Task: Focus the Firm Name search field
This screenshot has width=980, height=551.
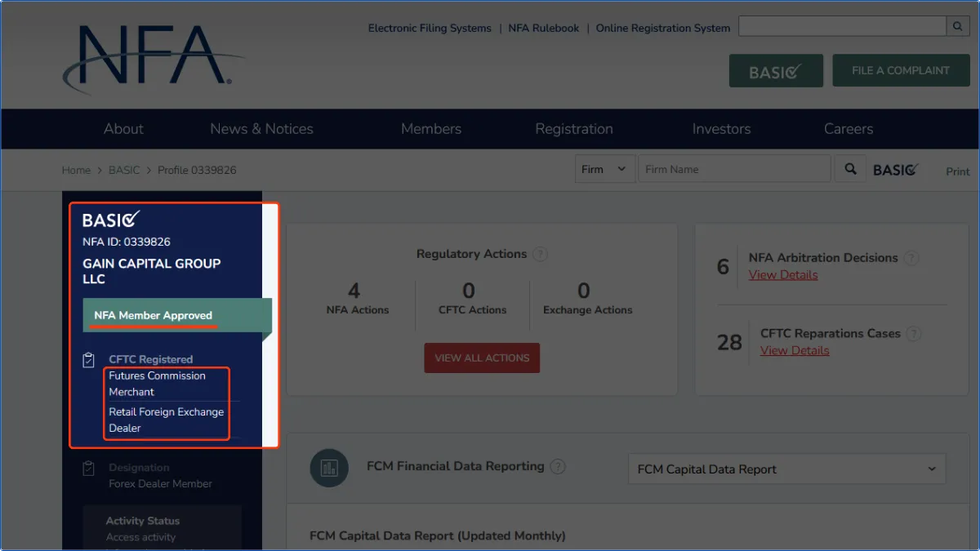Action: tap(733, 169)
